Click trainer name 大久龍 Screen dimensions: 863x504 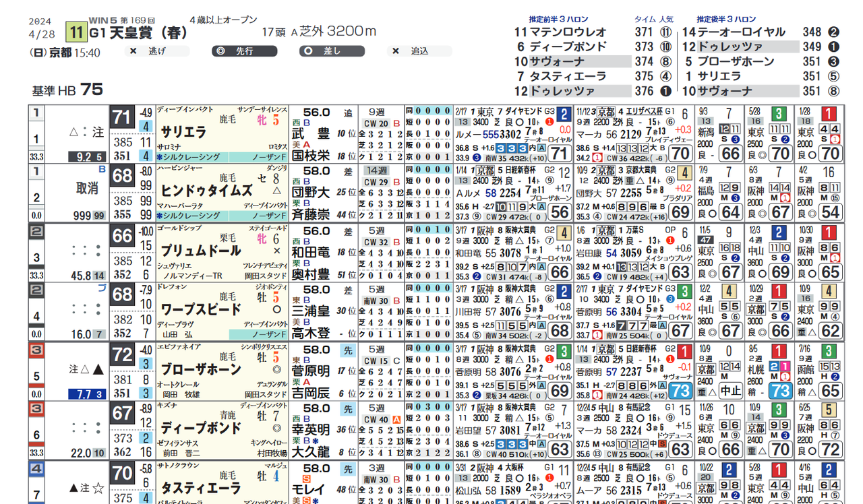(x=310, y=451)
